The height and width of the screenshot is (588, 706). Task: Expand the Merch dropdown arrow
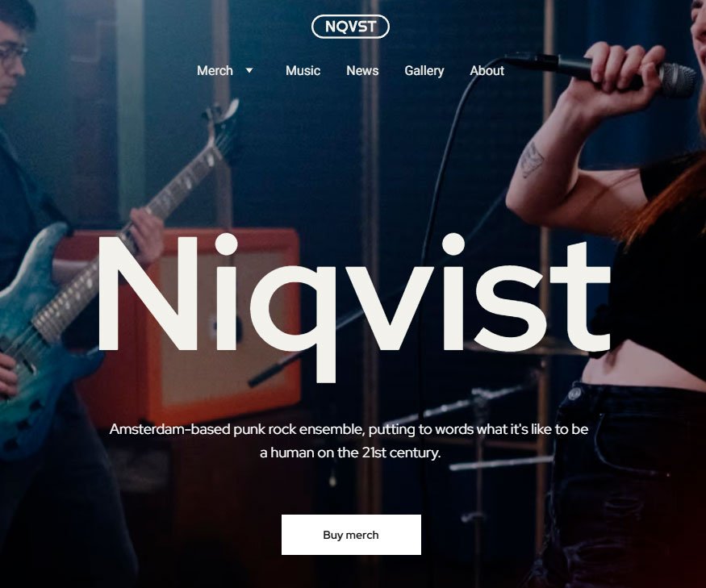coord(249,70)
